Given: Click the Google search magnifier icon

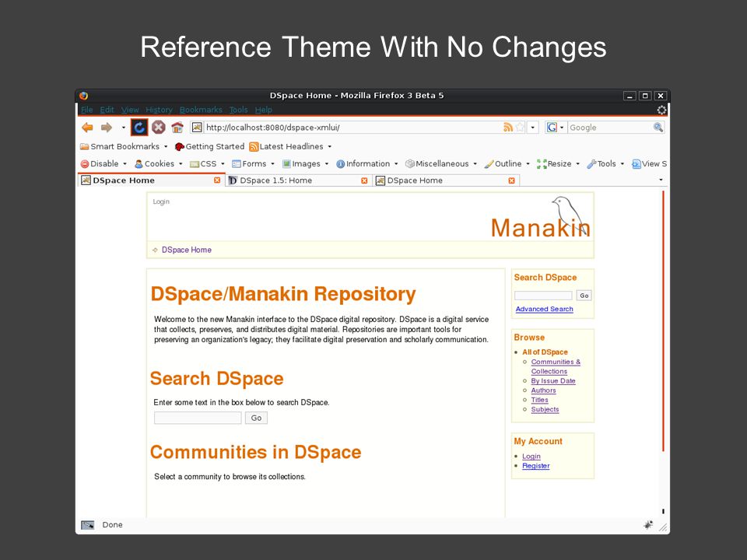Looking at the screenshot, I should coord(658,127).
